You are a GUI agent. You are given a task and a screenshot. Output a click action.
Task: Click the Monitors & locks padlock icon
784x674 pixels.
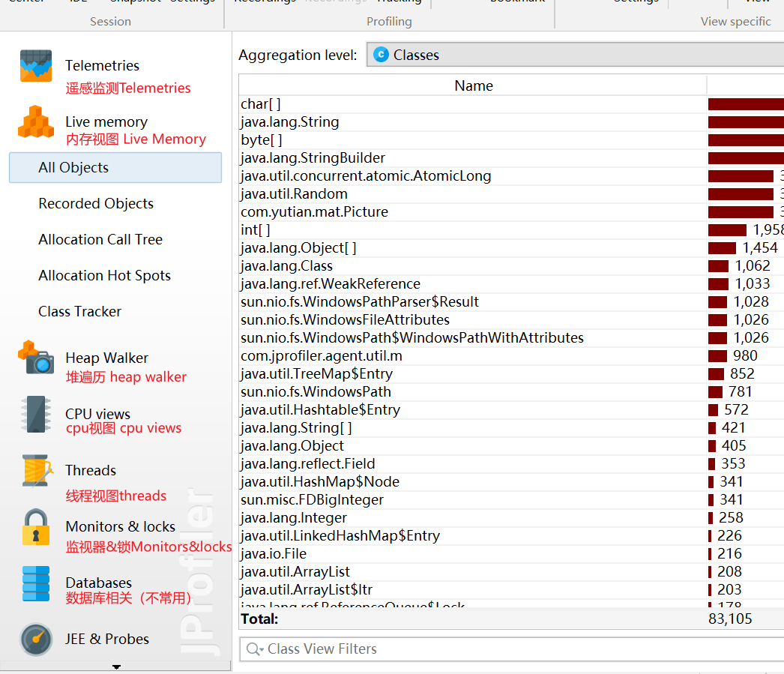[x=36, y=527]
